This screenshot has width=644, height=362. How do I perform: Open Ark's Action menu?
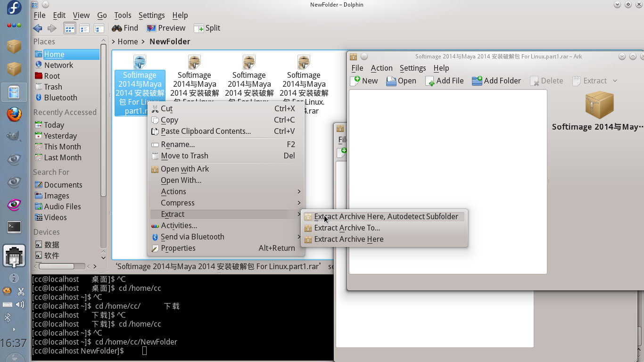tap(381, 68)
